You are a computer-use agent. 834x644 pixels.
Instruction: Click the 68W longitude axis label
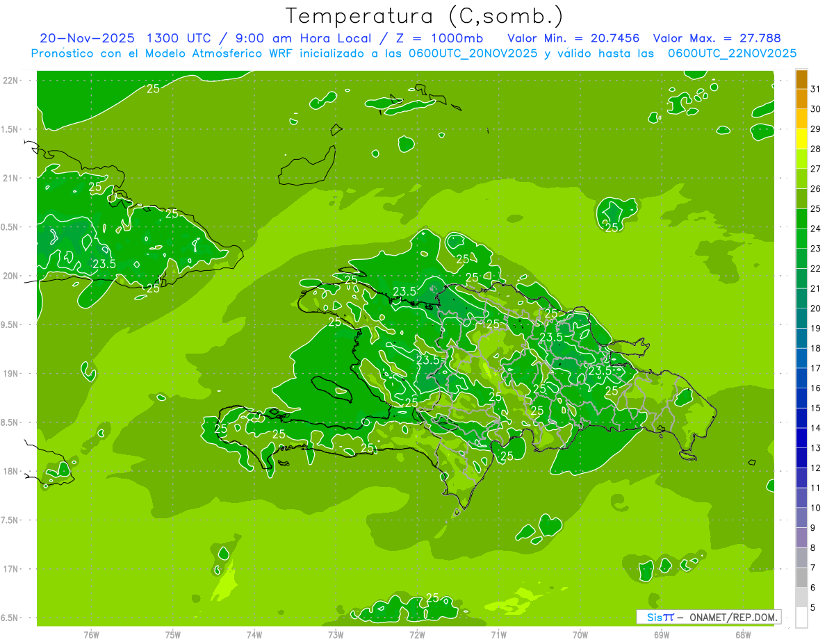click(x=742, y=634)
